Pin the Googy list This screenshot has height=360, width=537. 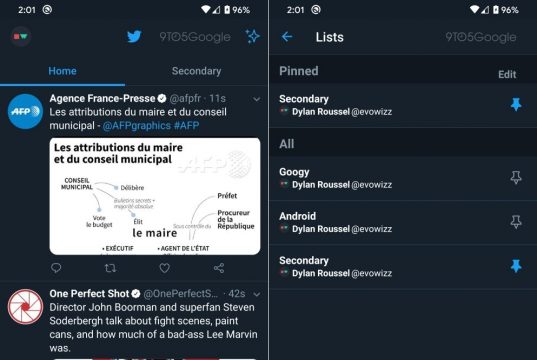coord(516,177)
